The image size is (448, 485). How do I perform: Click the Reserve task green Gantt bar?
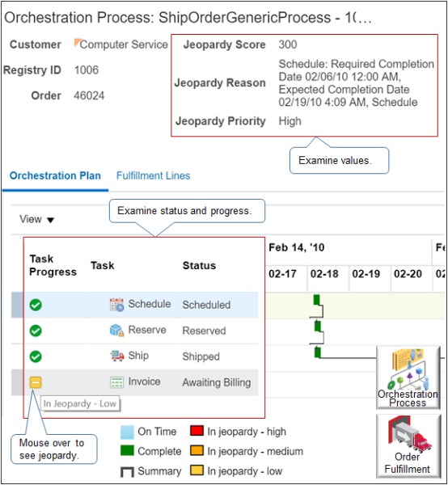(318, 326)
